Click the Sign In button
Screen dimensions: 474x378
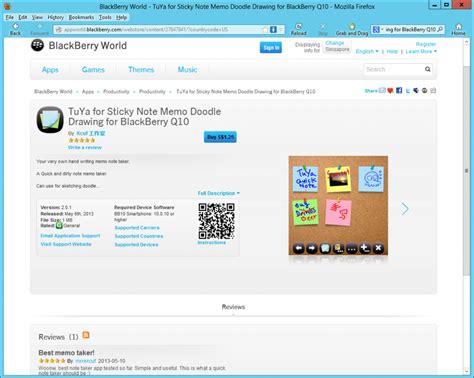coord(271,48)
